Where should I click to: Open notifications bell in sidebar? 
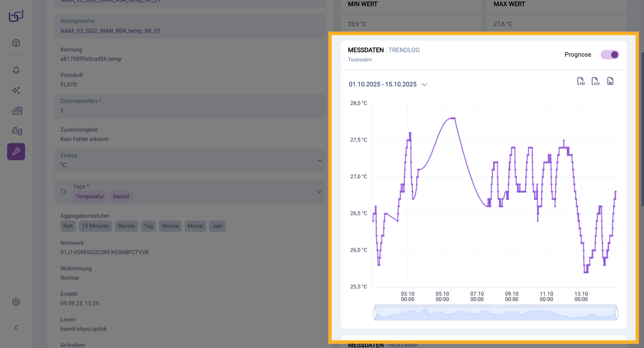click(16, 70)
